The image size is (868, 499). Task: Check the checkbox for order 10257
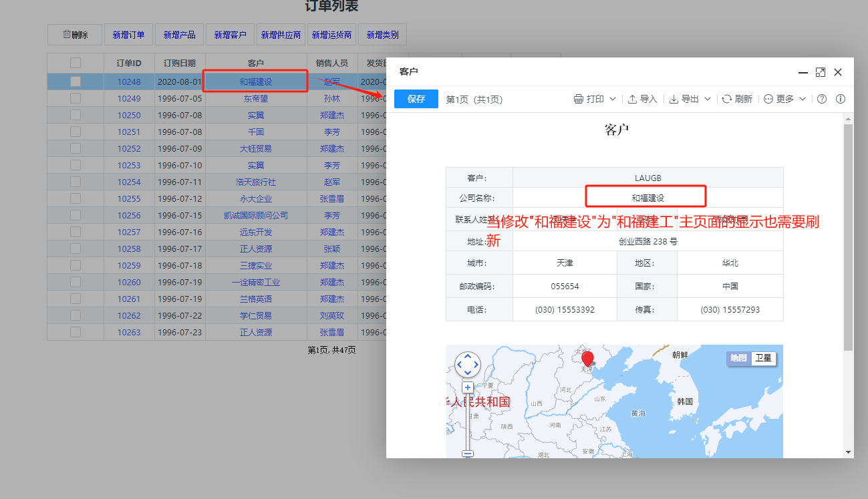(76, 232)
